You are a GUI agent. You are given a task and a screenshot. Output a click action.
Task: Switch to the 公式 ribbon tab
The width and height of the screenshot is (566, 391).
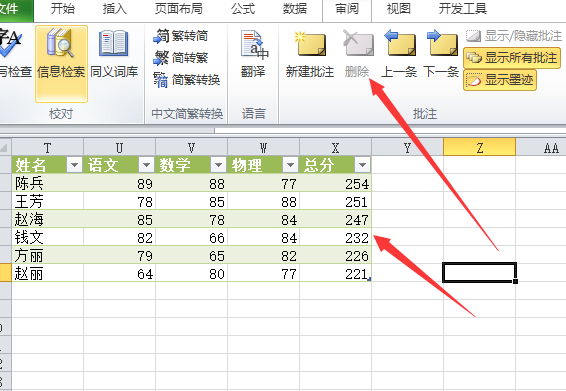(x=243, y=9)
